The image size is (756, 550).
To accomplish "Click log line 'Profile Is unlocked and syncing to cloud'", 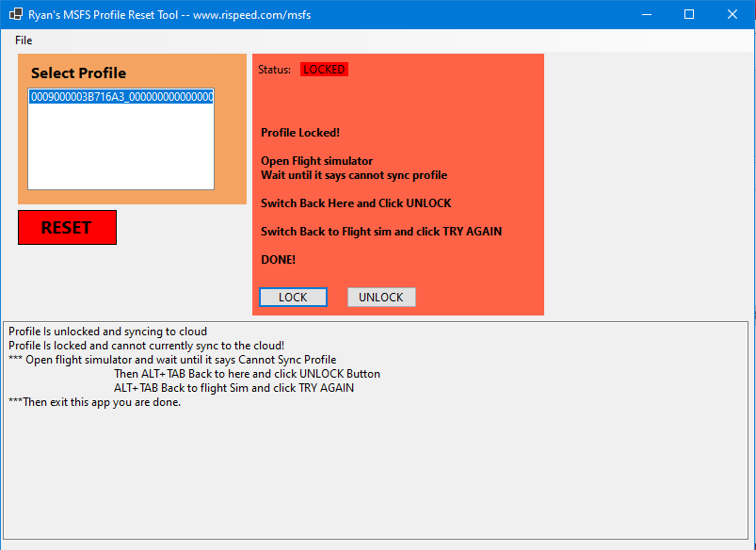I will [107, 332].
